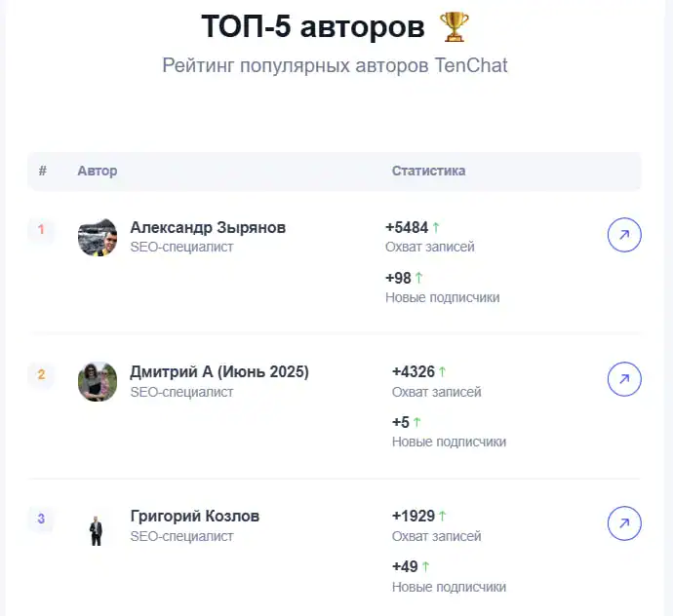This screenshot has width=673, height=616.
Task: Open Григорий Козлов avatar photo
Action: 98,526
